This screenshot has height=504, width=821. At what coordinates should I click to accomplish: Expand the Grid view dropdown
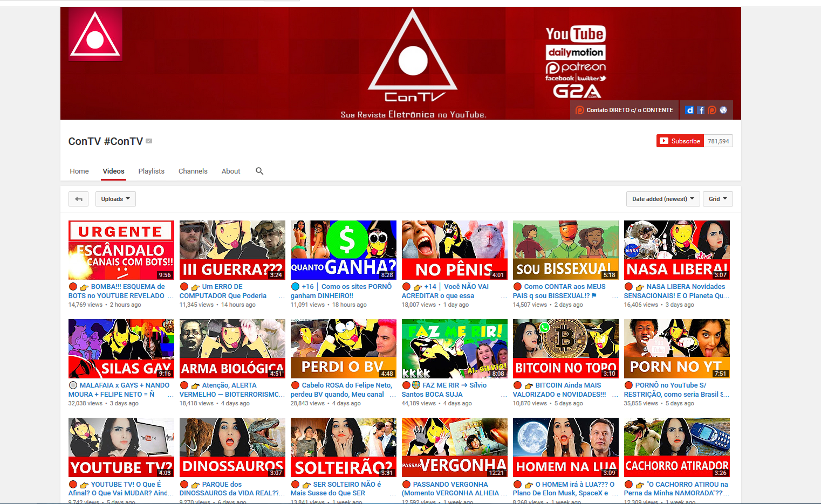[717, 199]
